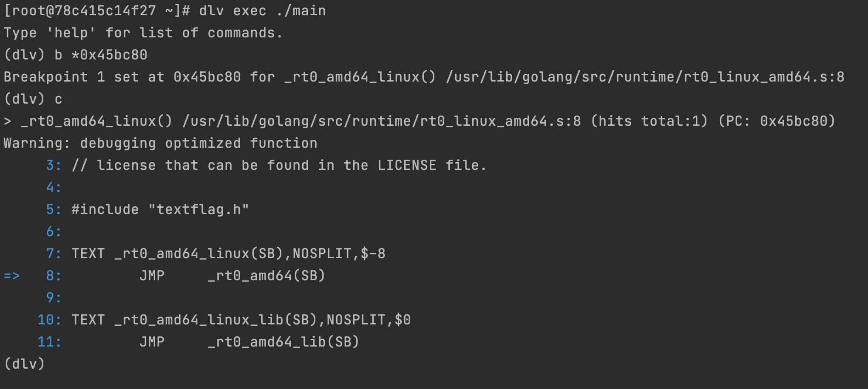Click the license comment on line 3

tap(279, 165)
